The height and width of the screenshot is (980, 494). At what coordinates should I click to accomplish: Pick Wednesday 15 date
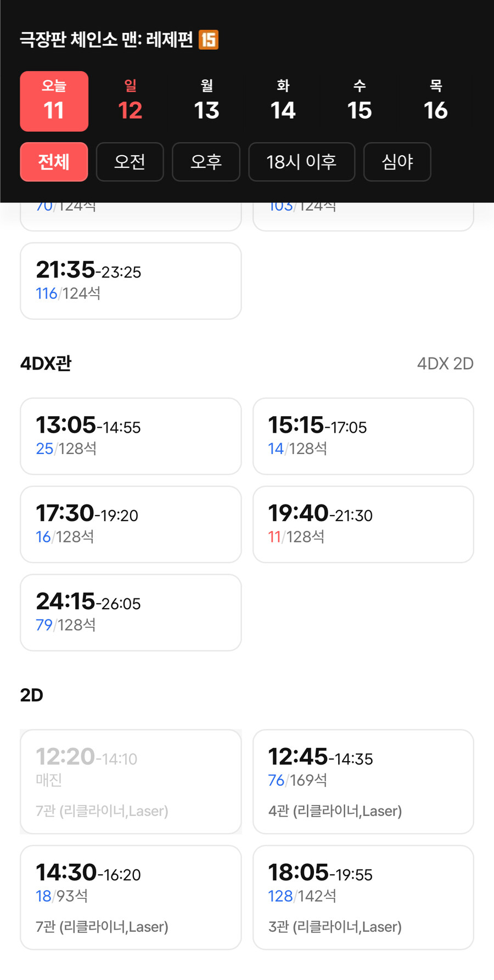(359, 101)
